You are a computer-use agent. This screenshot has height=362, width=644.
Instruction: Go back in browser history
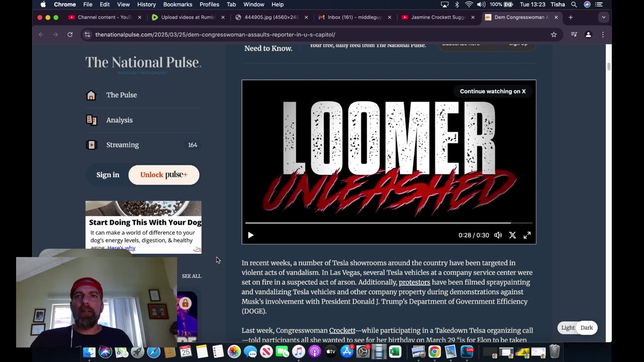(x=41, y=35)
